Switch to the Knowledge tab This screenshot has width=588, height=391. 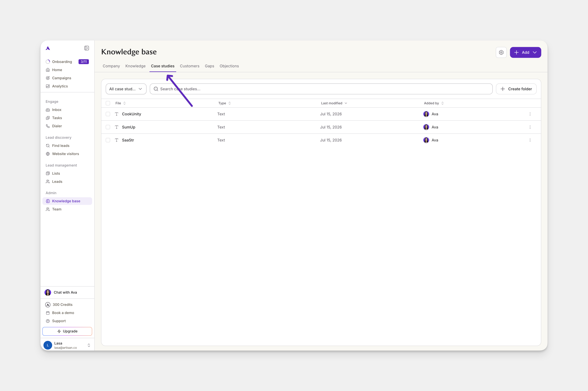coord(135,66)
